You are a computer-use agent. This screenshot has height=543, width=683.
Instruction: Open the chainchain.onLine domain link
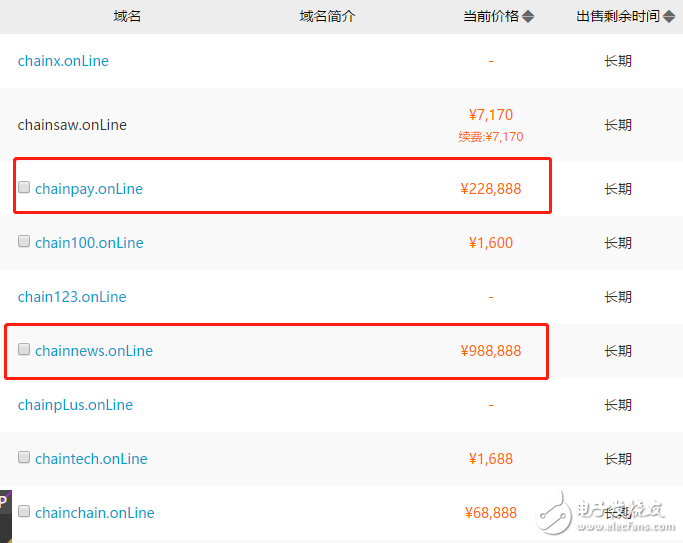(95, 513)
